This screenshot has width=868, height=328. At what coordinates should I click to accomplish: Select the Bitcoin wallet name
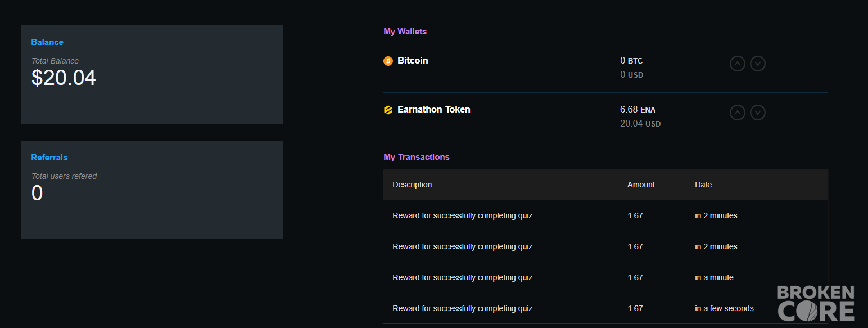(413, 60)
